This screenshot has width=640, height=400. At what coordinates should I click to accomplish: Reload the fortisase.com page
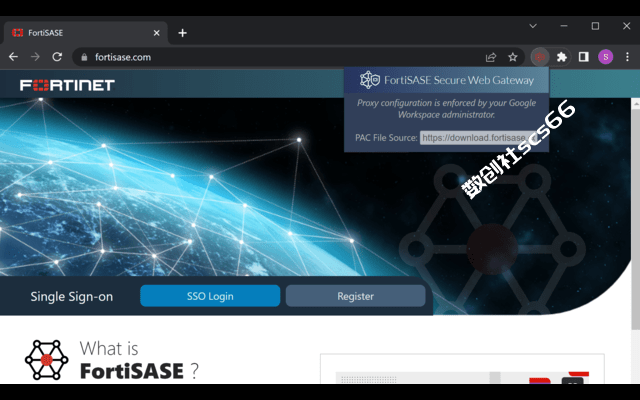coord(57,57)
